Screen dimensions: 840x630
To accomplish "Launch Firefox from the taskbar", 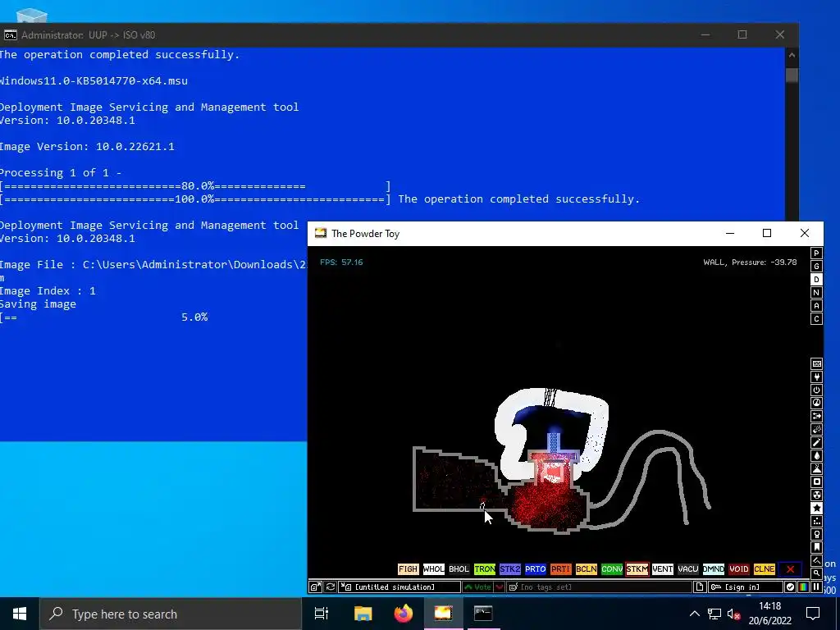I will pos(404,614).
